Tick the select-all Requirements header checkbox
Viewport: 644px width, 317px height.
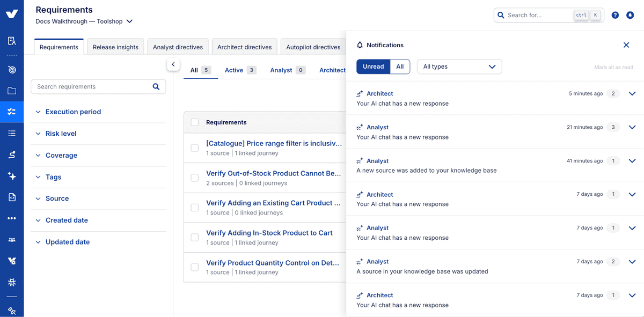pyautogui.click(x=195, y=122)
